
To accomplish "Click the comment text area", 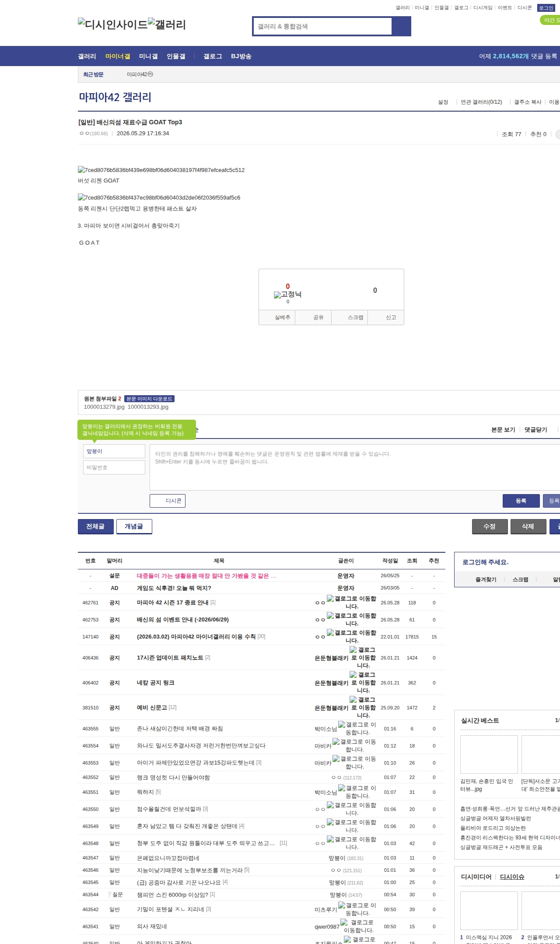I will tap(355, 467).
